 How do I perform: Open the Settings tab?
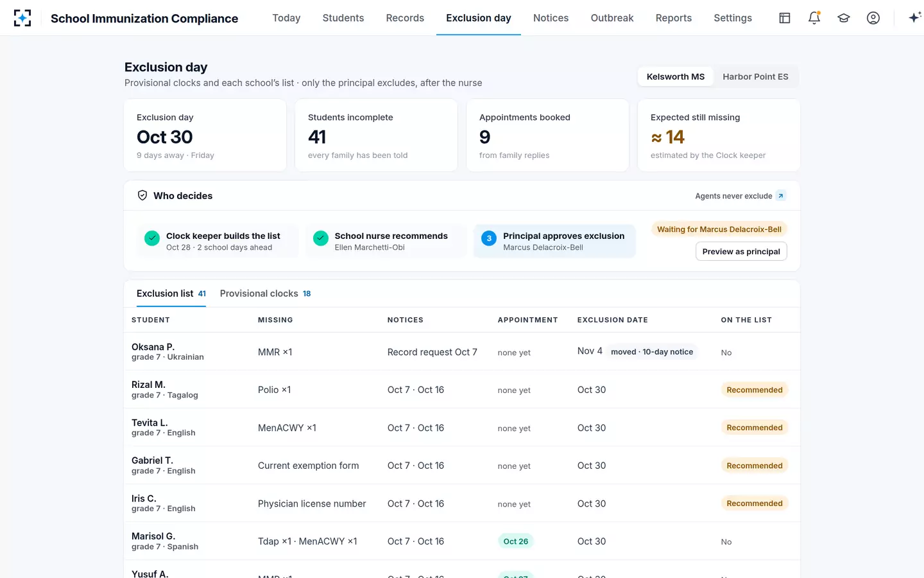coord(733,18)
